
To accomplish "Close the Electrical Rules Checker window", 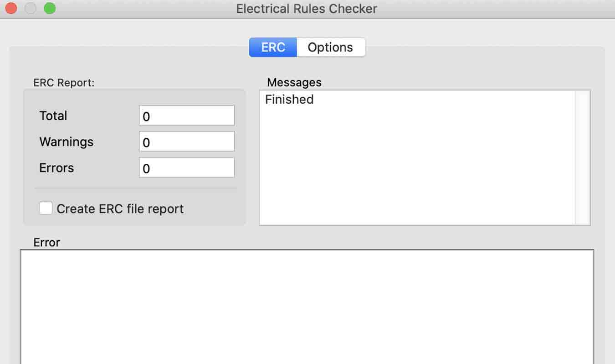I will coord(11,8).
